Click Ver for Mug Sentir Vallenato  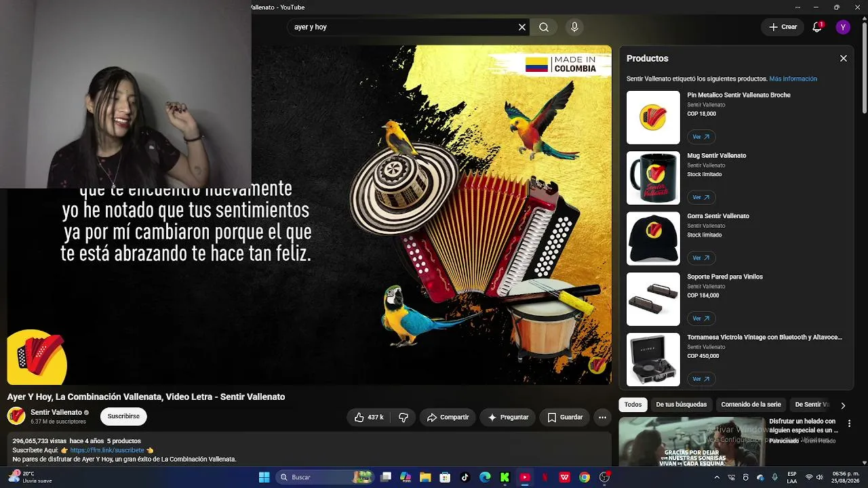tap(701, 197)
